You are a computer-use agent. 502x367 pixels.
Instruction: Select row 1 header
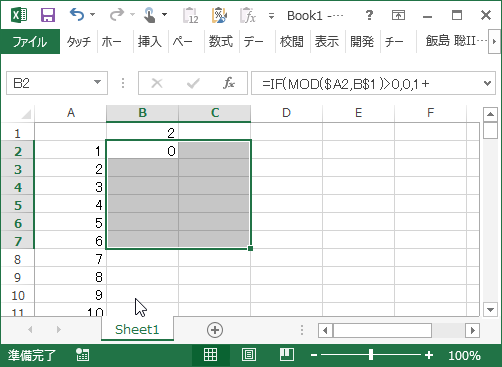pos(17,133)
